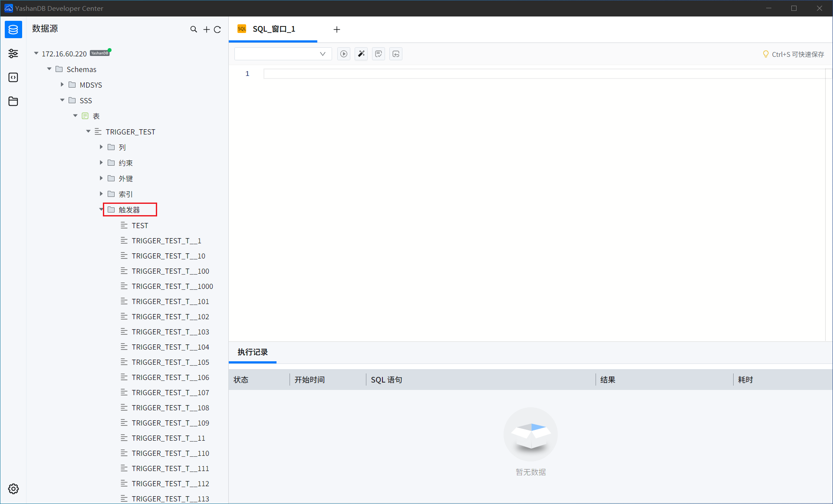Image resolution: width=833 pixels, height=504 pixels.
Task: Refresh the data source tree
Action: point(217,29)
